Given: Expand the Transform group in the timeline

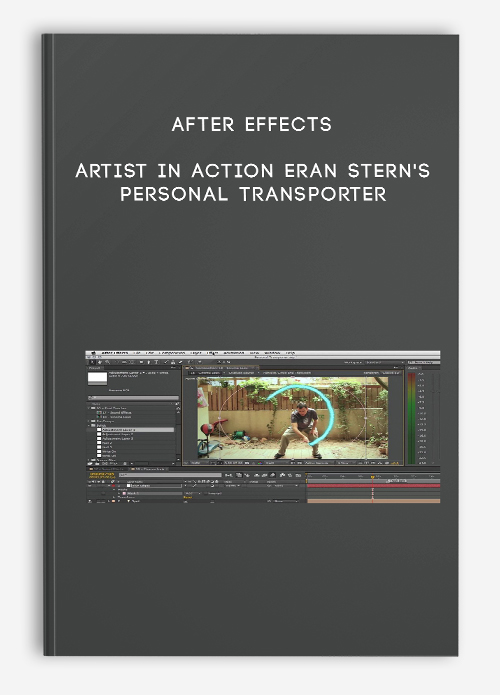Looking at the screenshot, I should coord(114,497).
